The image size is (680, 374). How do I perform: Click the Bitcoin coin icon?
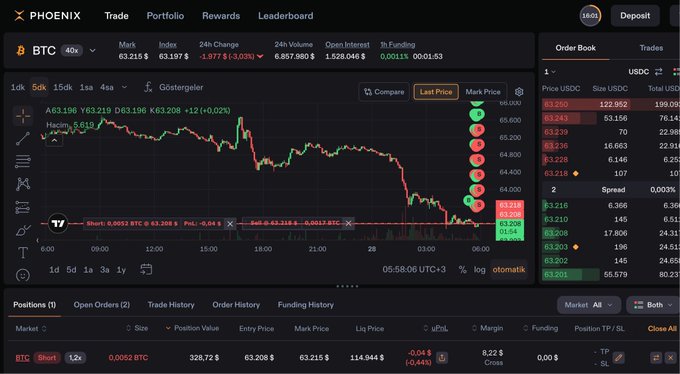pos(20,51)
